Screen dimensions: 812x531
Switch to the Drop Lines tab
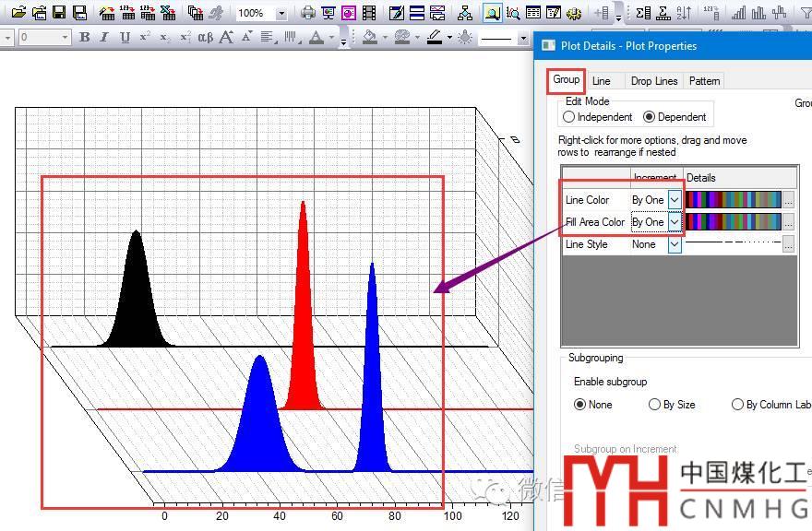653,81
